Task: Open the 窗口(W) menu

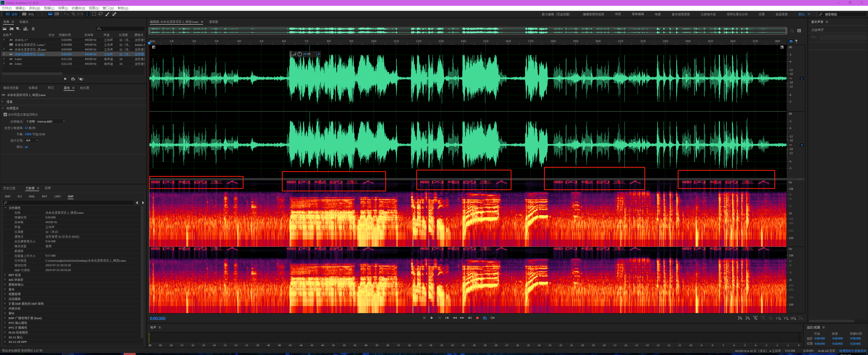Action: click(x=108, y=8)
